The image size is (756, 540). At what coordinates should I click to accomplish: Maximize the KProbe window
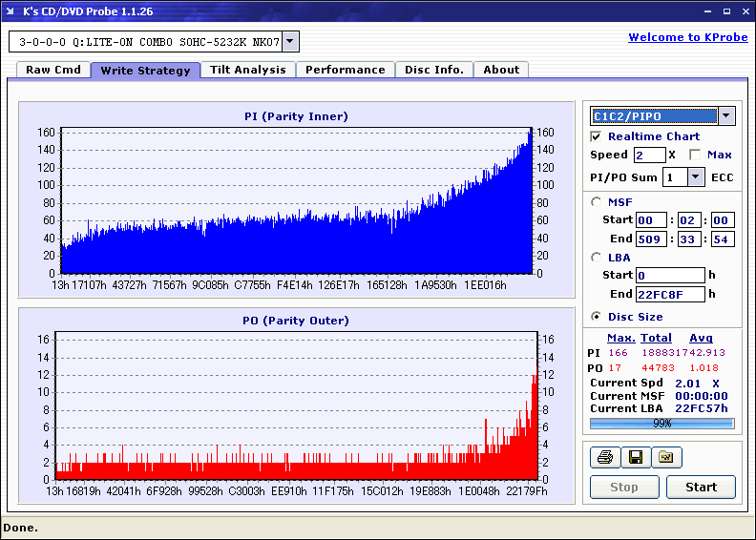point(726,11)
